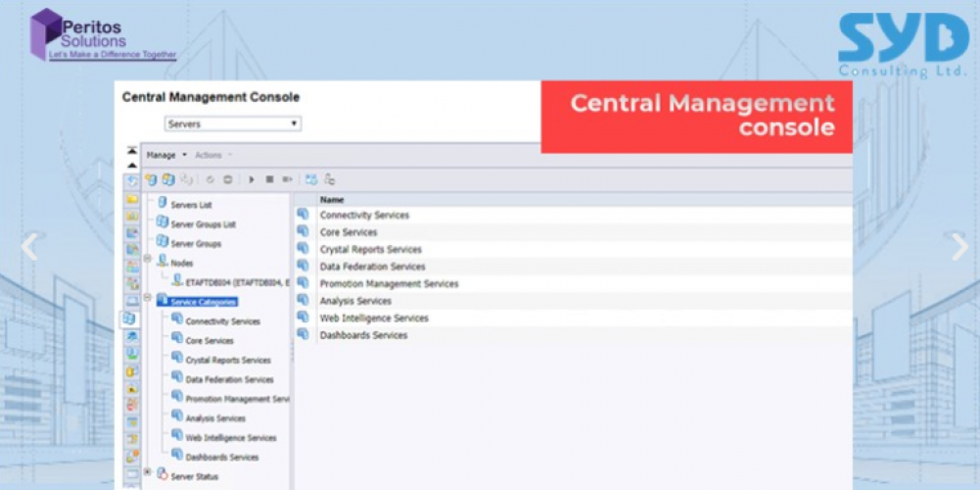Select Crystal Reports Services in the left tree
980x490 pixels.
click(228, 361)
